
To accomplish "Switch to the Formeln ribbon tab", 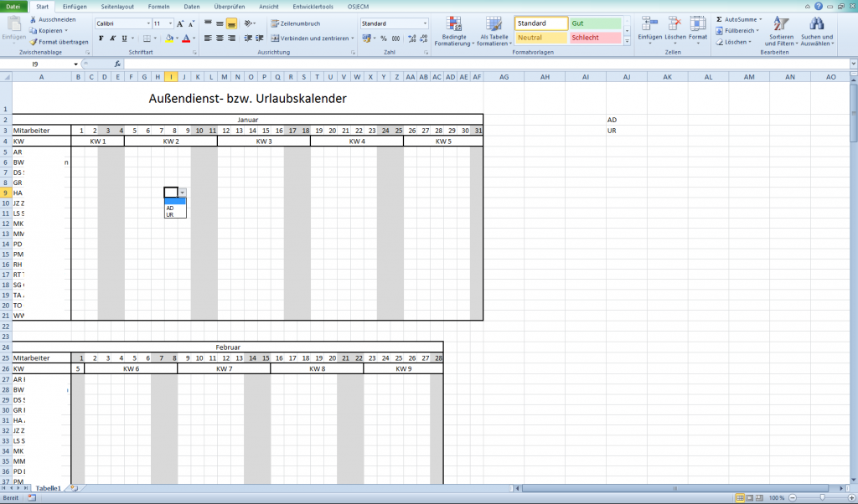I will click(158, 6).
